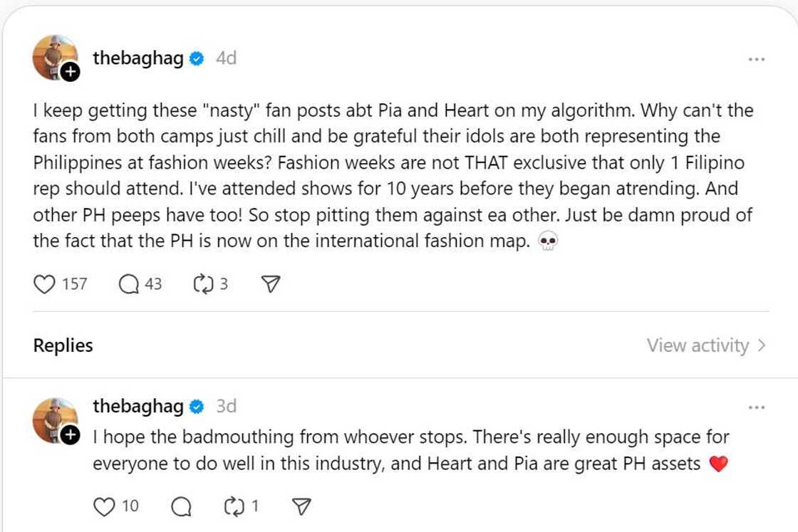Select the Replies section heading

(x=63, y=345)
